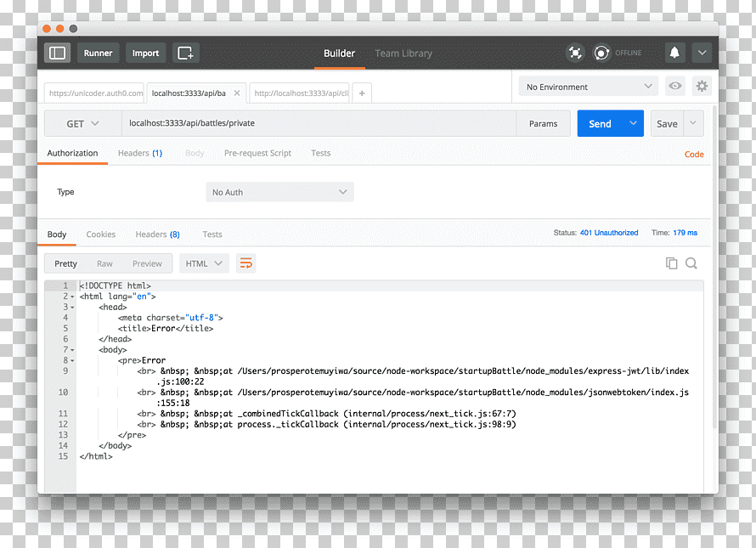Toggle the sidebar panel icon
Screen dimensions: 756x548
click(x=58, y=53)
